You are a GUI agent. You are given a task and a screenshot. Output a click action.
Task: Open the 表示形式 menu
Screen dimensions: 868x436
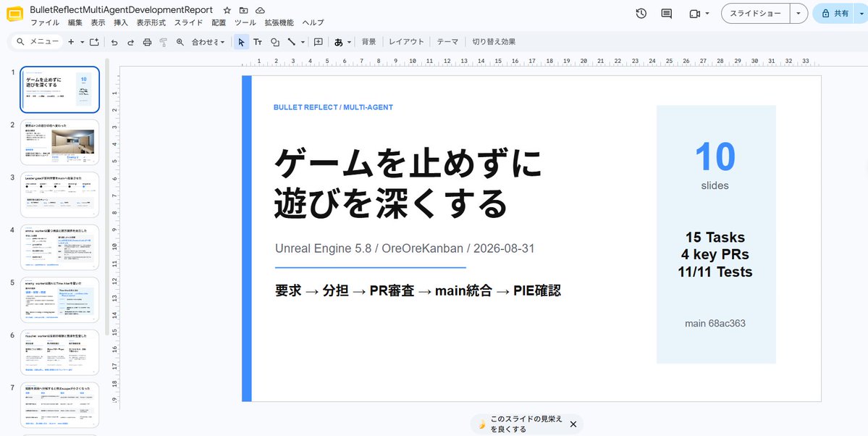(x=151, y=22)
